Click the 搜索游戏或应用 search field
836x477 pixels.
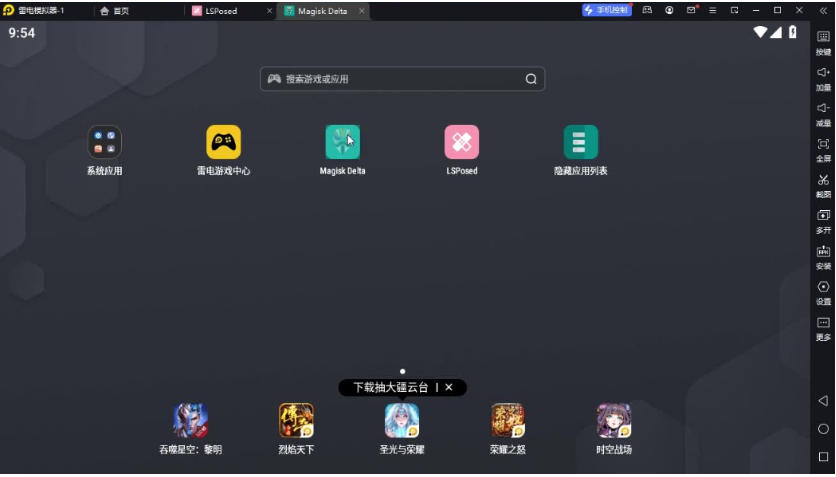(400, 79)
